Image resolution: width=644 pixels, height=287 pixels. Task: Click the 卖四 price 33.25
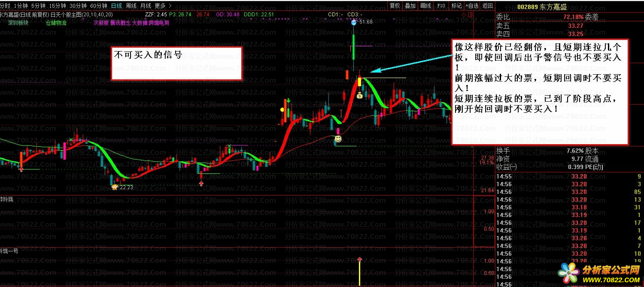[575, 34]
